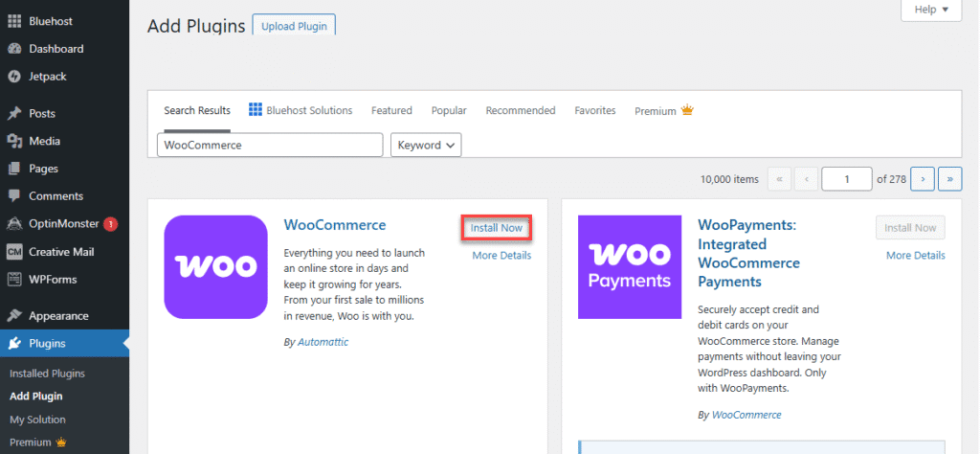This screenshot has width=980, height=454.
Task: Click the plugin search input field
Action: click(270, 146)
